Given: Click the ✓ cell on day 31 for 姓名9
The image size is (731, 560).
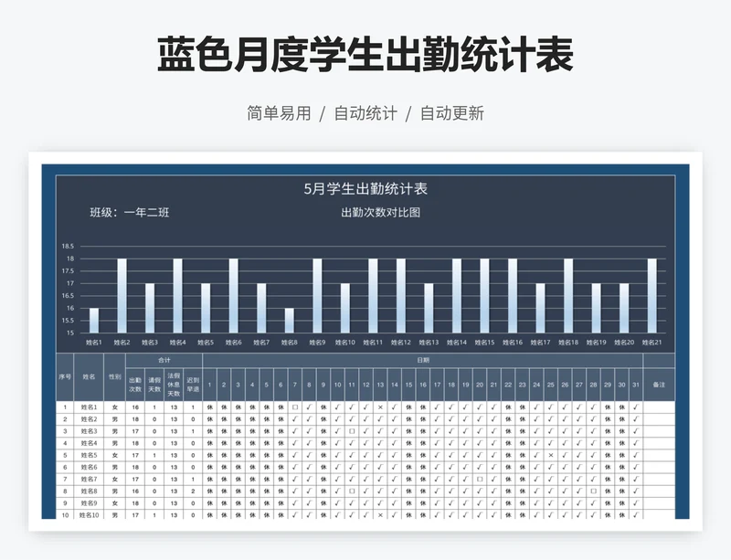Looking at the screenshot, I should pyautogui.click(x=636, y=503).
